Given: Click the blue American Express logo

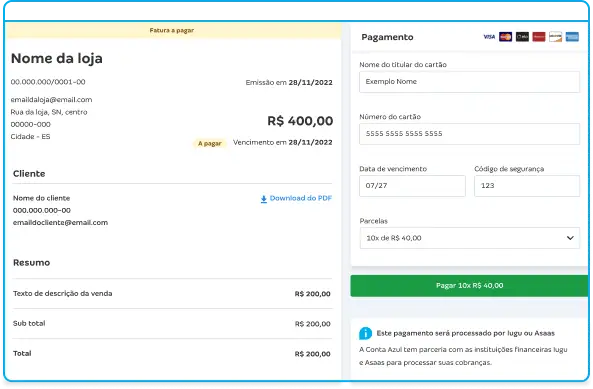Looking at the screenshot, I should coord(572,37).
